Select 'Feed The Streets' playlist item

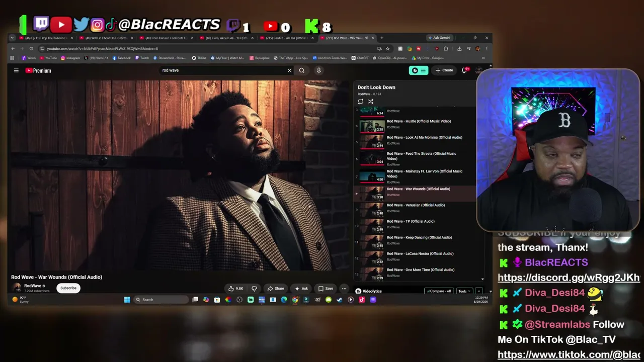pyautogui.click(x=415, y=158)
